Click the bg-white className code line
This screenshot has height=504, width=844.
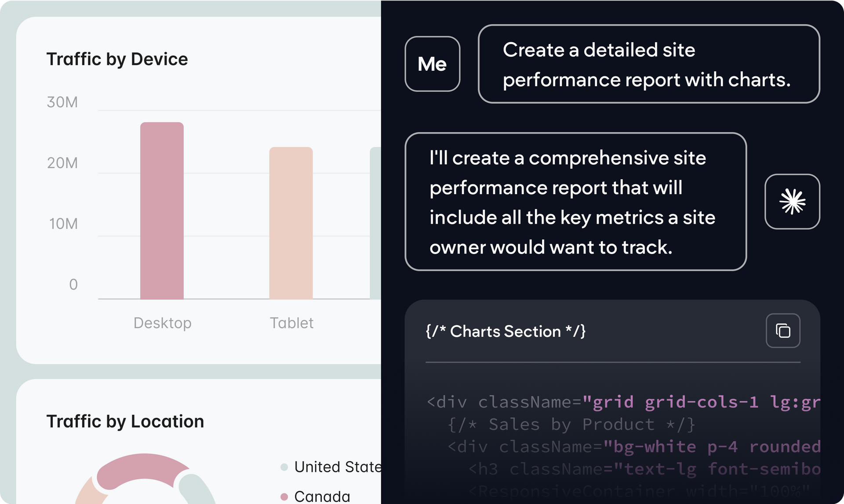[633, 447]
